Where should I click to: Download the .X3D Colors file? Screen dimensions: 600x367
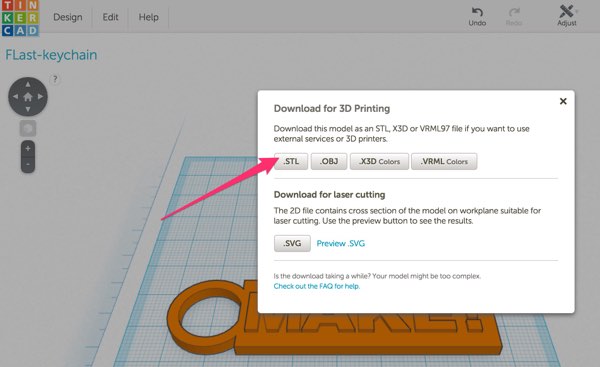(379, 161)
